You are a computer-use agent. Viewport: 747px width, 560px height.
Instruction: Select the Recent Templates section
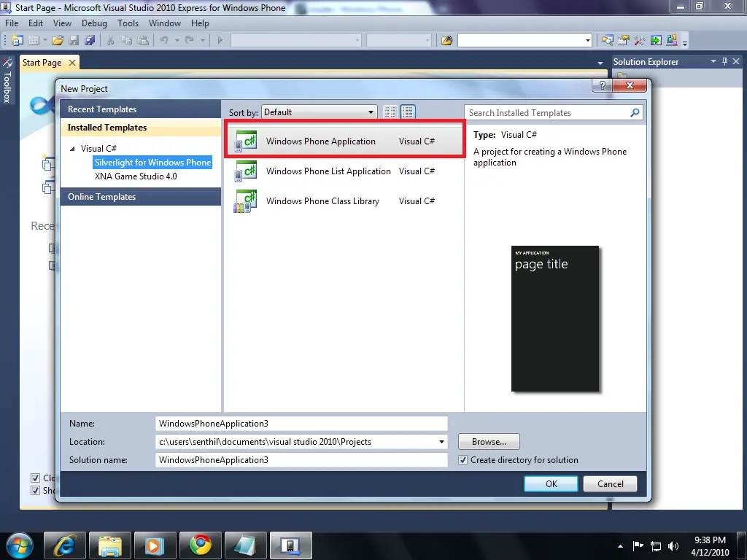point(141,109)
